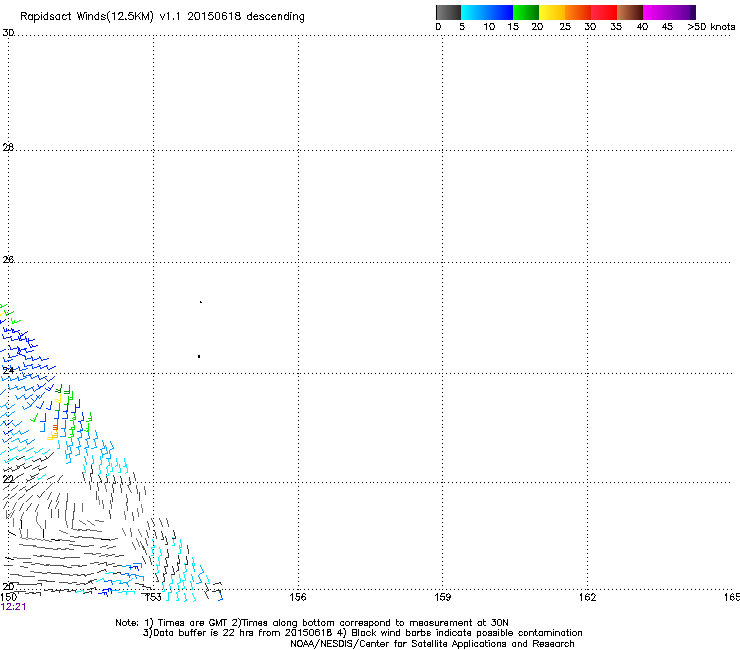Click the latitude label '22' on the axis
The height and width of the screenshot is (650, 740).
pyautogui.click(x=8, y=479)
